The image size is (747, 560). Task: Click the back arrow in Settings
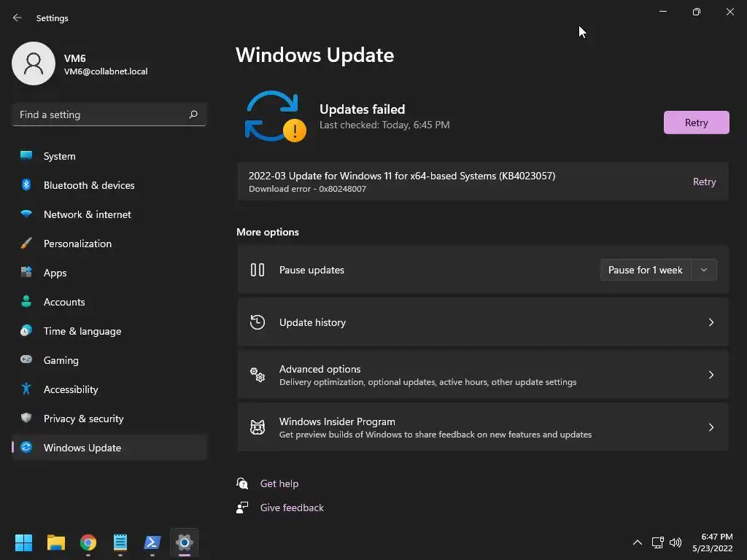pos(18,17)
